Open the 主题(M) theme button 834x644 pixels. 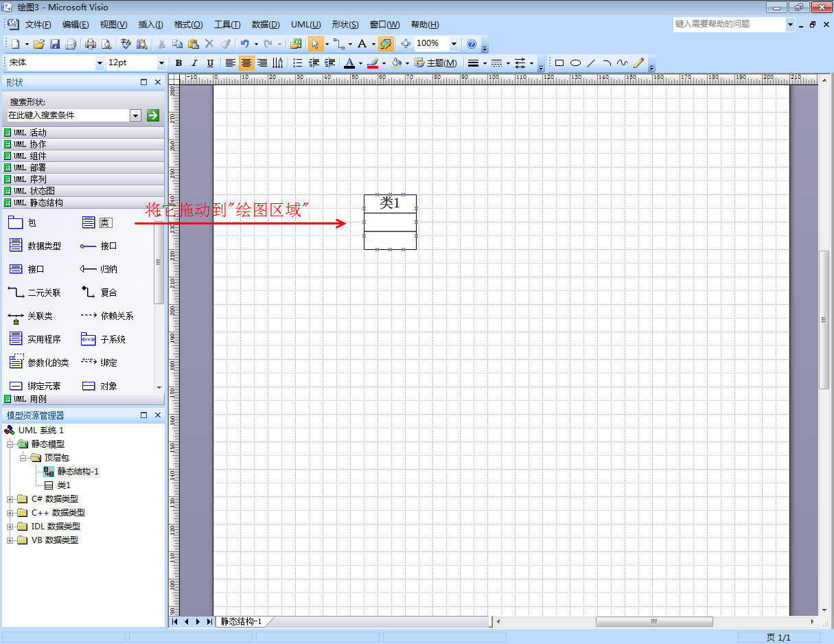click(x=436, y=63)
